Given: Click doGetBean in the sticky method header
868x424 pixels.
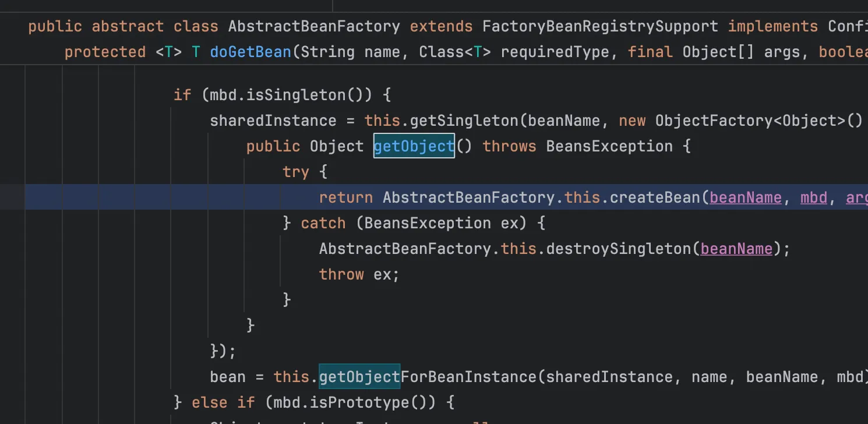Looking at the screenshot, I should 250,52.
